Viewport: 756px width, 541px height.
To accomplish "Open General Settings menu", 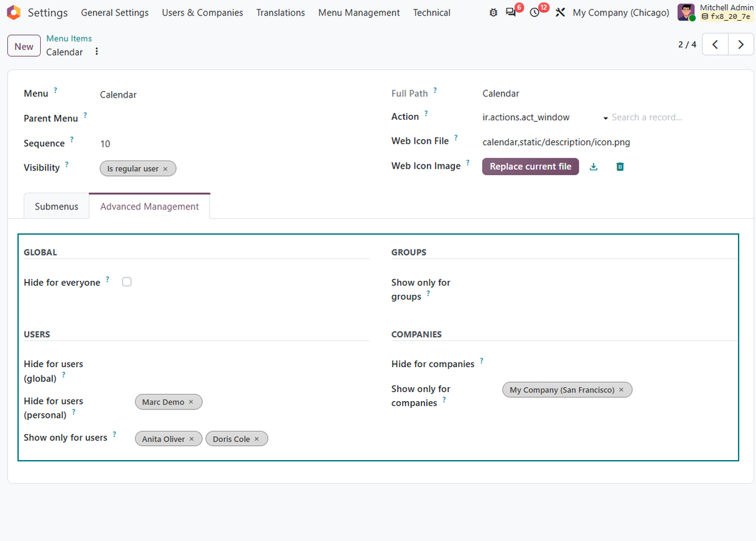I will tap(115, 13).
